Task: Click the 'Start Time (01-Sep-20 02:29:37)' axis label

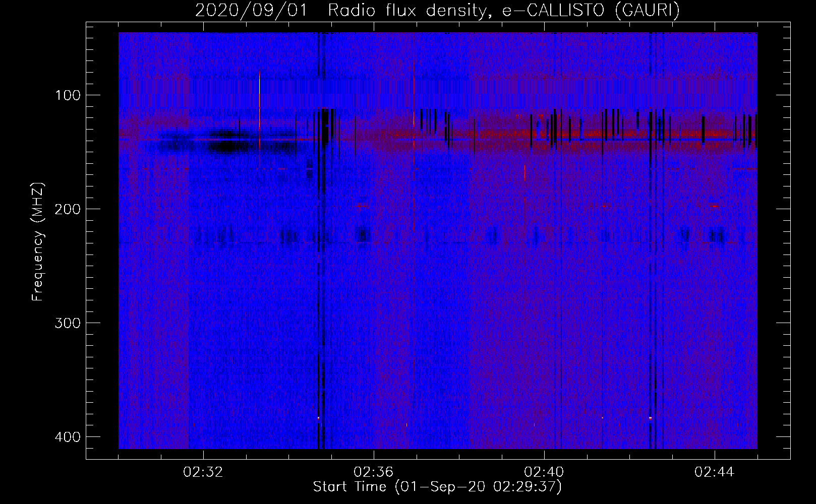Action: pyautogui.click(x=437, y=487)
